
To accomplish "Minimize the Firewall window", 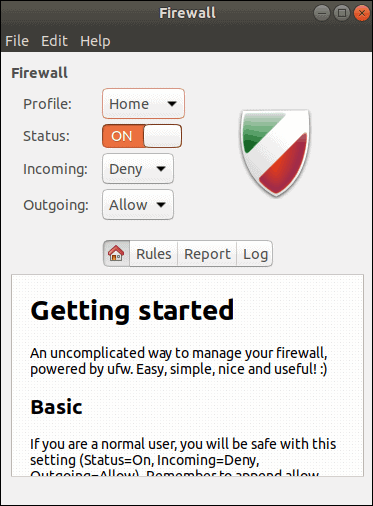I will [322, 13].
